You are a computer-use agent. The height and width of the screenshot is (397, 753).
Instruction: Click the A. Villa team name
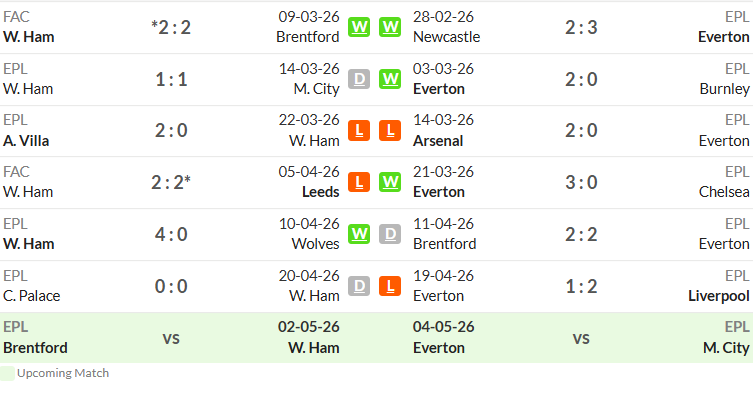26,141
